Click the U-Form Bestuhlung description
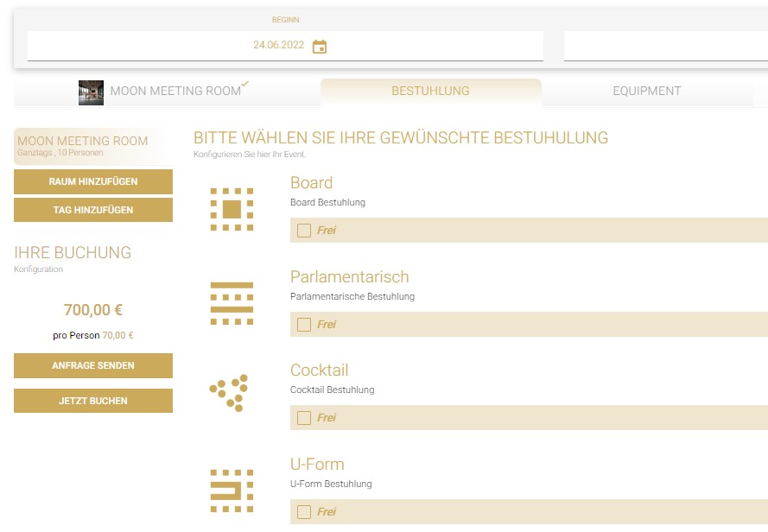The width and height of the screenshot is (768, 532). [331, 484]
